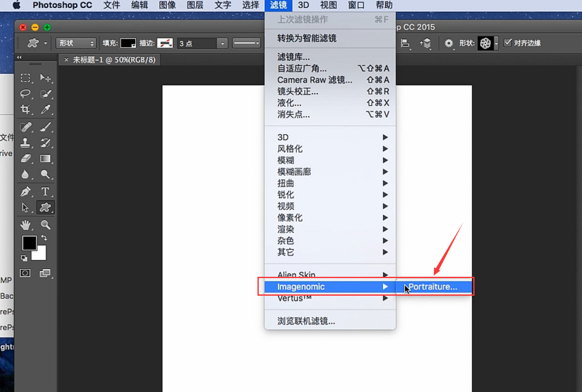The height and width of the screenshot is (392, 582).
Task: Open the path arrangement icon
Action: coord(425,43)
